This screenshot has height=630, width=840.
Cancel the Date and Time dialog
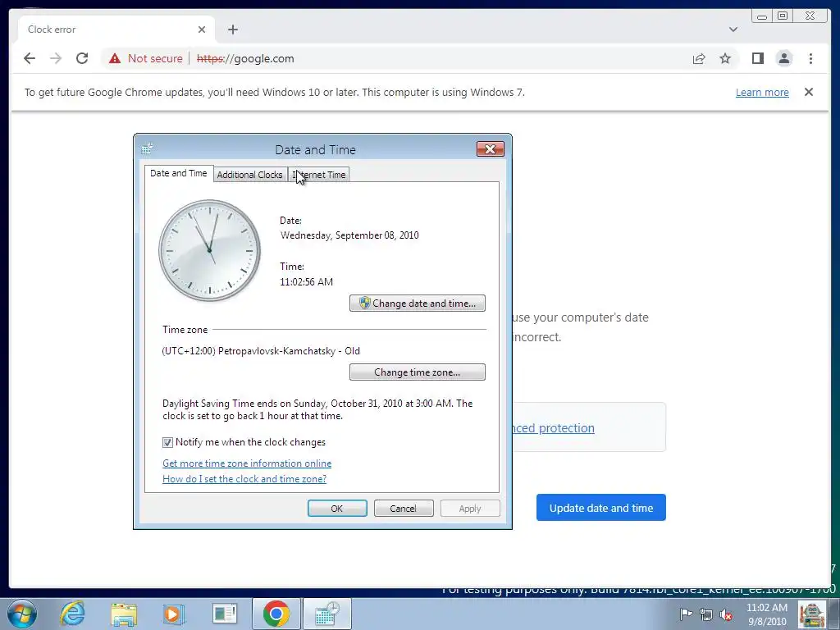pos(404,509)
